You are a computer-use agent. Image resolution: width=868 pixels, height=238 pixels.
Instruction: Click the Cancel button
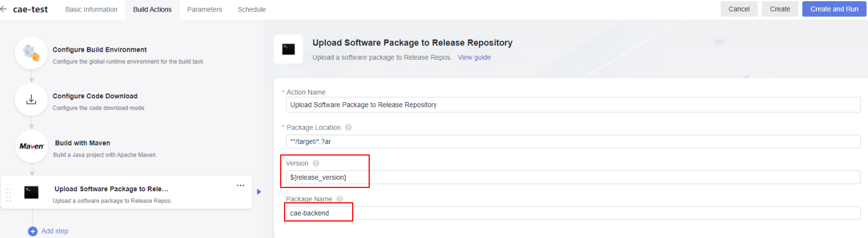[x=739, y=9]
